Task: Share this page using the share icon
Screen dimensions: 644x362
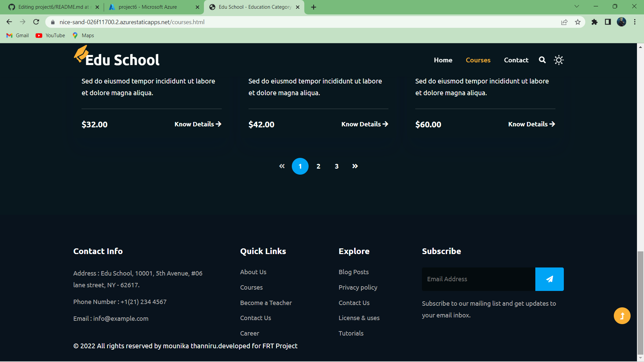Action: coord(564,22)
